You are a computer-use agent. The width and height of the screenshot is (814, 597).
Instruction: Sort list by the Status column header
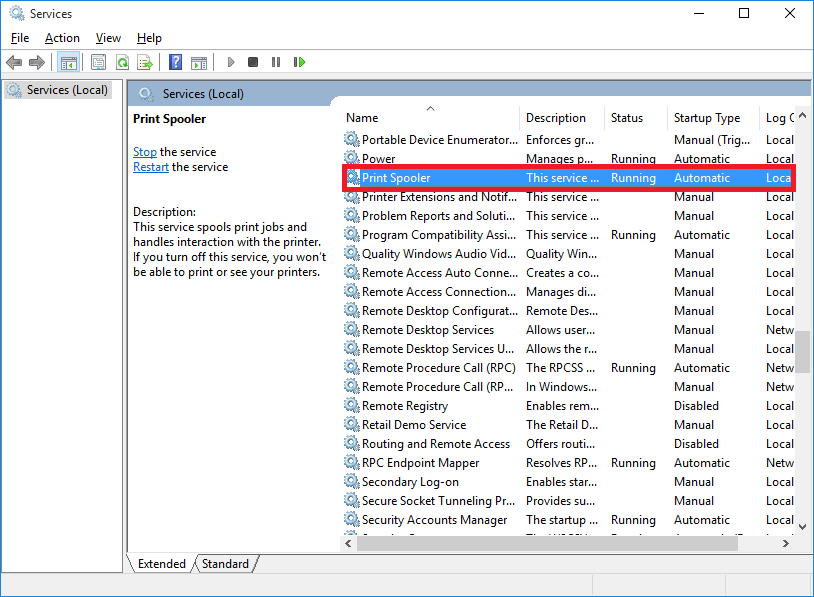point(627,118)
